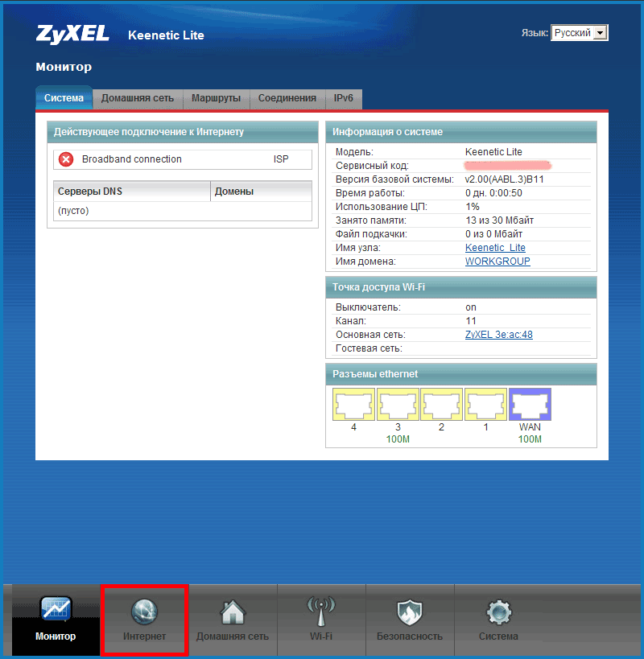Viewport: 644px width, 659px height.
Task: Click the swap value 0 из 0 Мбайт
Action: 494,234
